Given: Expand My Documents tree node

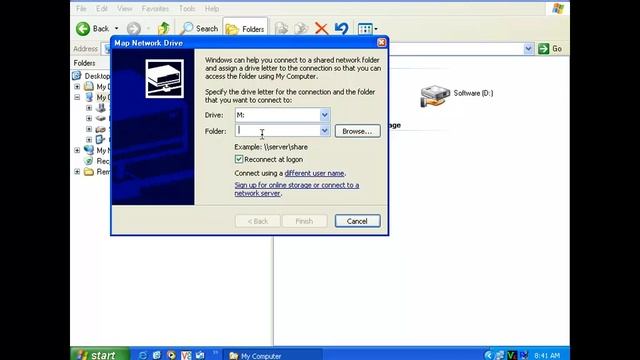Looking at the screenshot, I should 77,87.
